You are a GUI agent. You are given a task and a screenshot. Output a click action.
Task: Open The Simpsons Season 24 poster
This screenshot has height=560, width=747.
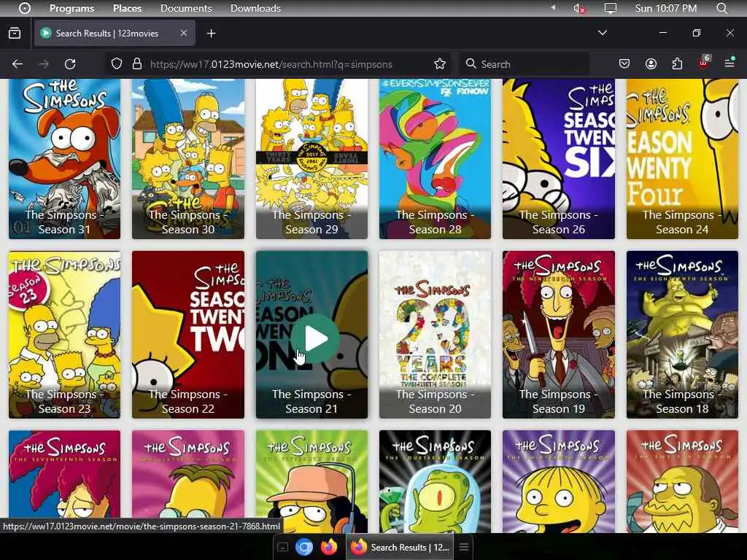[x=682, y=158]
